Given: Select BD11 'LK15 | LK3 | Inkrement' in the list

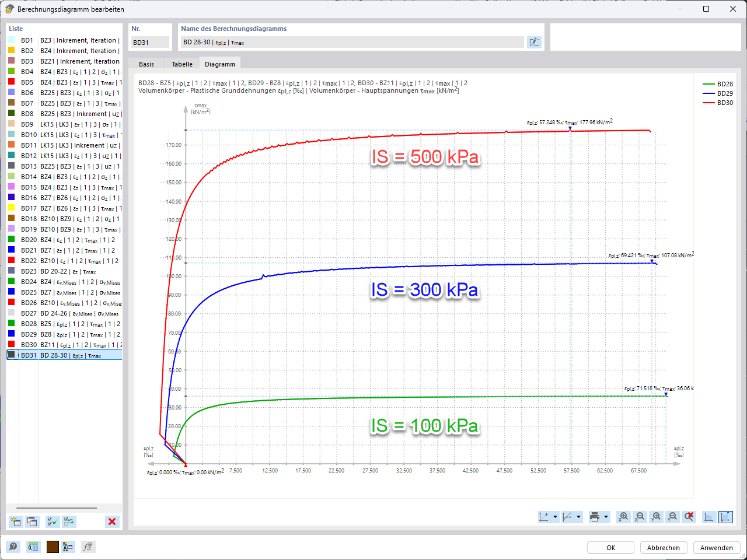Looking at the screenshot, I should [64, 145].
